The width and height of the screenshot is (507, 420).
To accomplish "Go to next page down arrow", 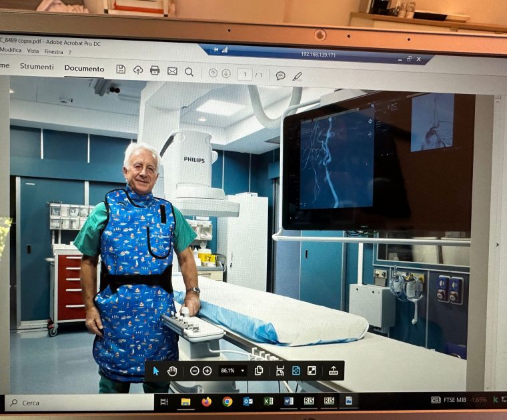I will pos(226,73).
